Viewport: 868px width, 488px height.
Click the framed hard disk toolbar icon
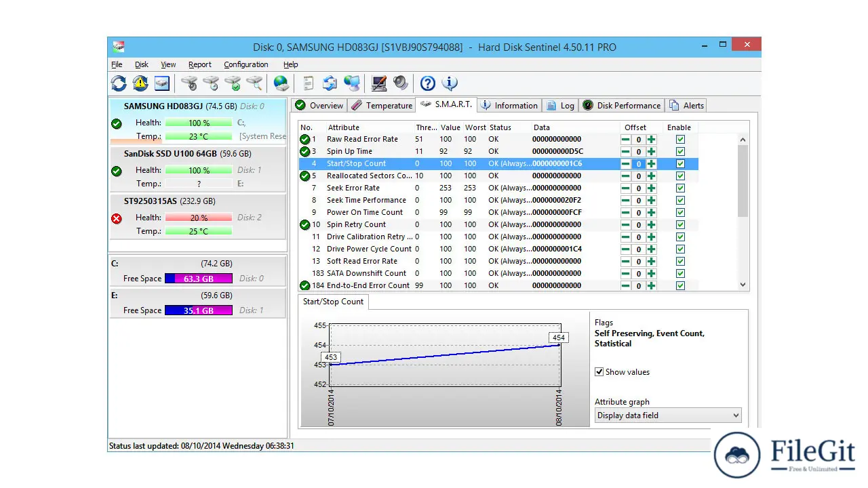[x=161, y=83]
